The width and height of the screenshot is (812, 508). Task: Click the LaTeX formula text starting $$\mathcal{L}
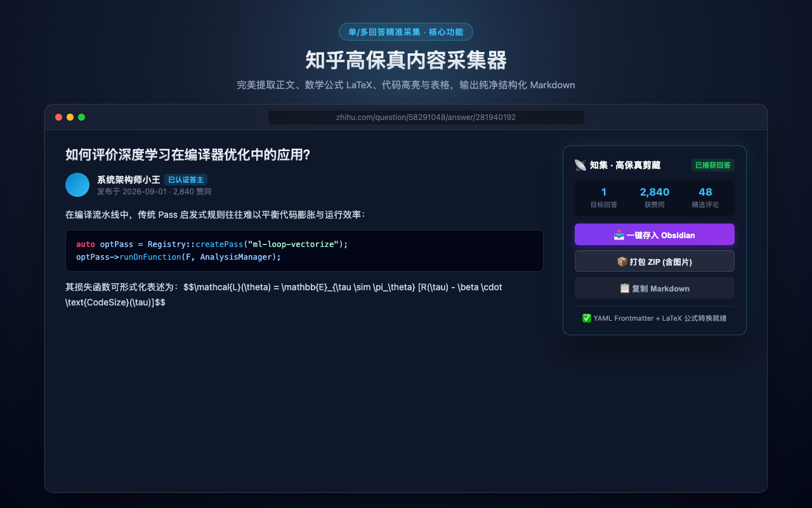pyautogui.click(x=284, y=295)
